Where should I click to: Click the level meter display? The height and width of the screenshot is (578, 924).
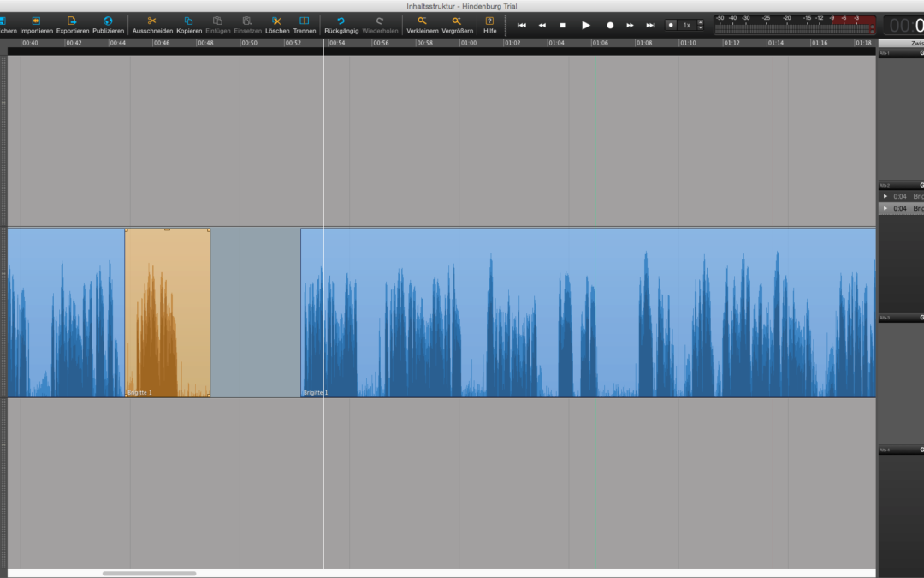point(795,26)
